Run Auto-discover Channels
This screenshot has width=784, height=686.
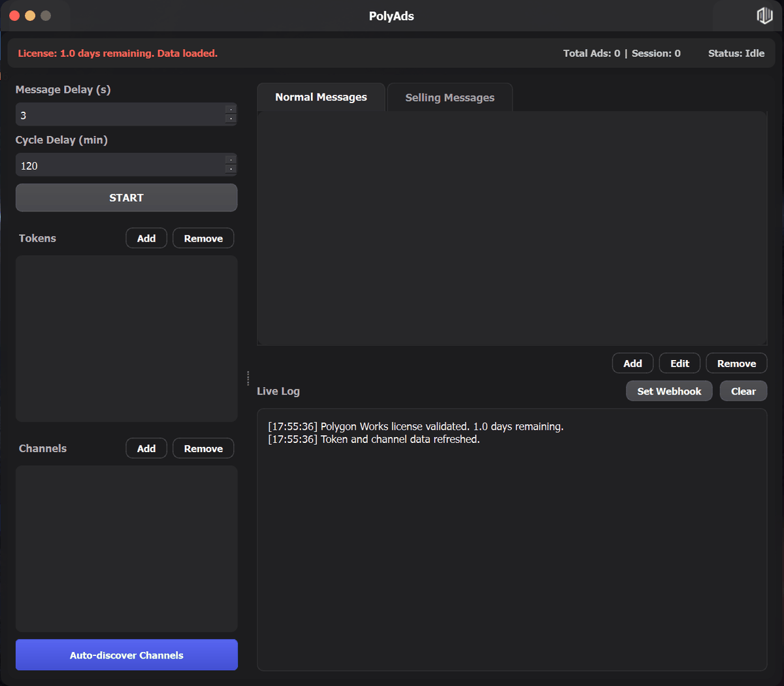pyautogui.click(x=127, y=655)
